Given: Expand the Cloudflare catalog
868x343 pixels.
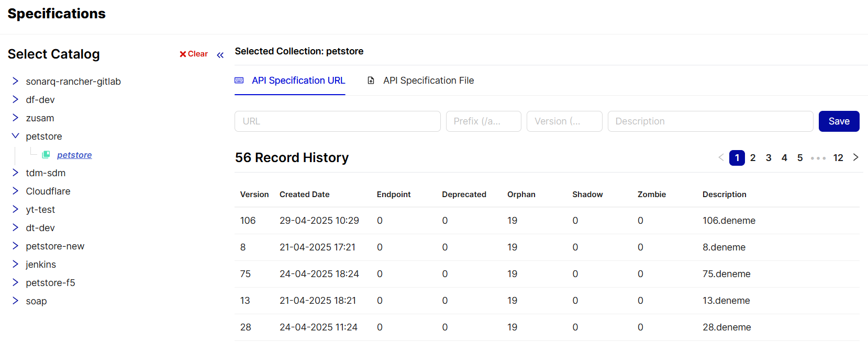Looking at the screenshot, I should (x=15, y=191).
